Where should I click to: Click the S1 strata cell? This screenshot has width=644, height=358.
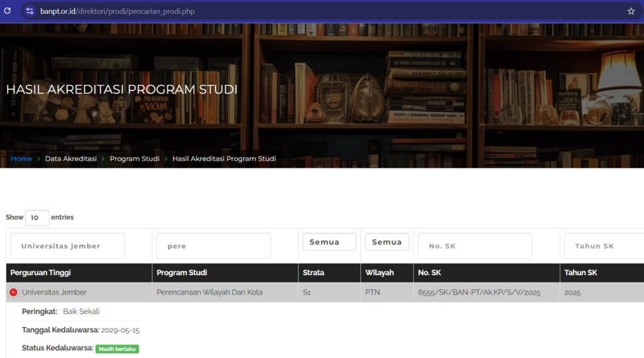tap(307, 293)
